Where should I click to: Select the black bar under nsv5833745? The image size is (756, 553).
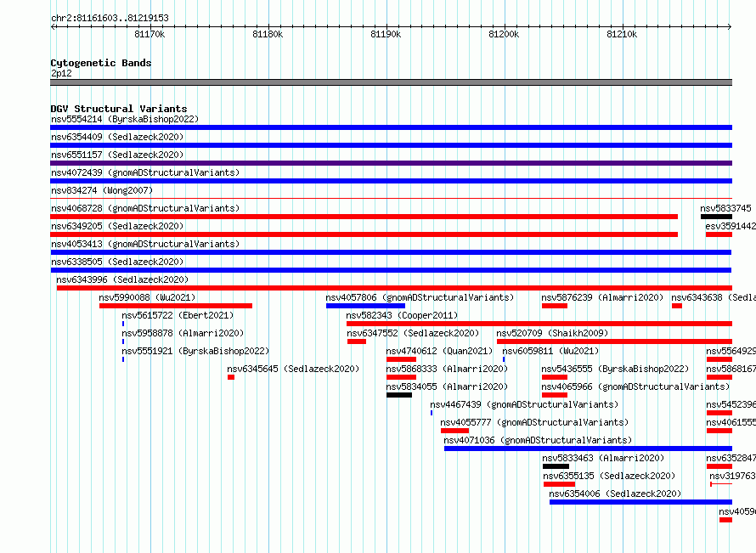(x=716, y=217)
